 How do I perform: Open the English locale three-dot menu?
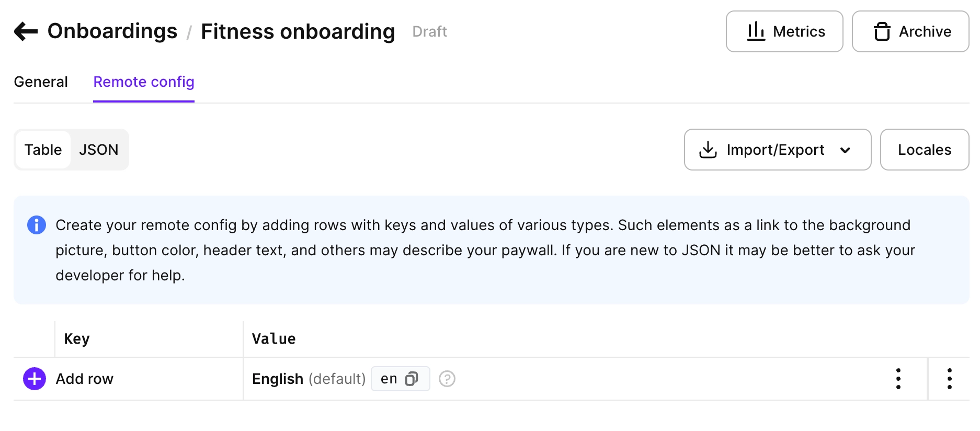point(898,379)
